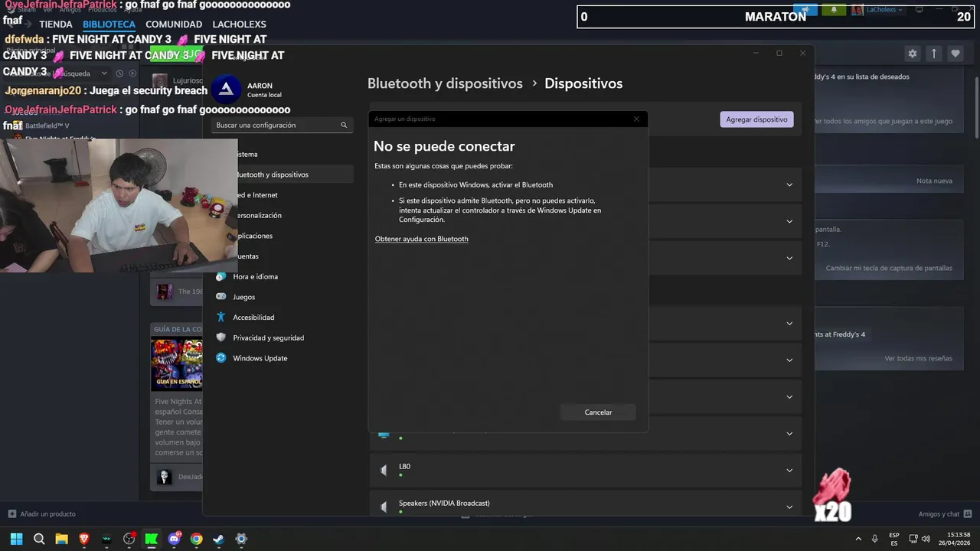Screen dimensions: 980x551
Task: Click Amigos y chat text in Steam
Action: coord(939,514)
